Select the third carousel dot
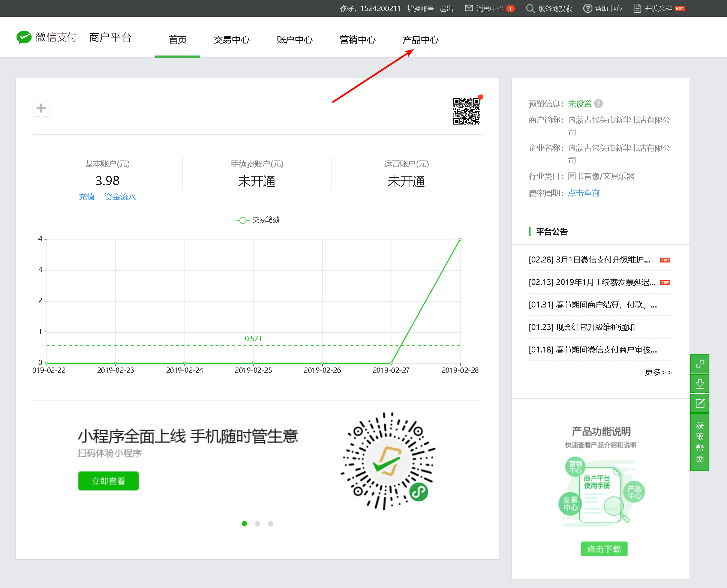The height and width of the screenshot is (588, 727). point(271,524)
